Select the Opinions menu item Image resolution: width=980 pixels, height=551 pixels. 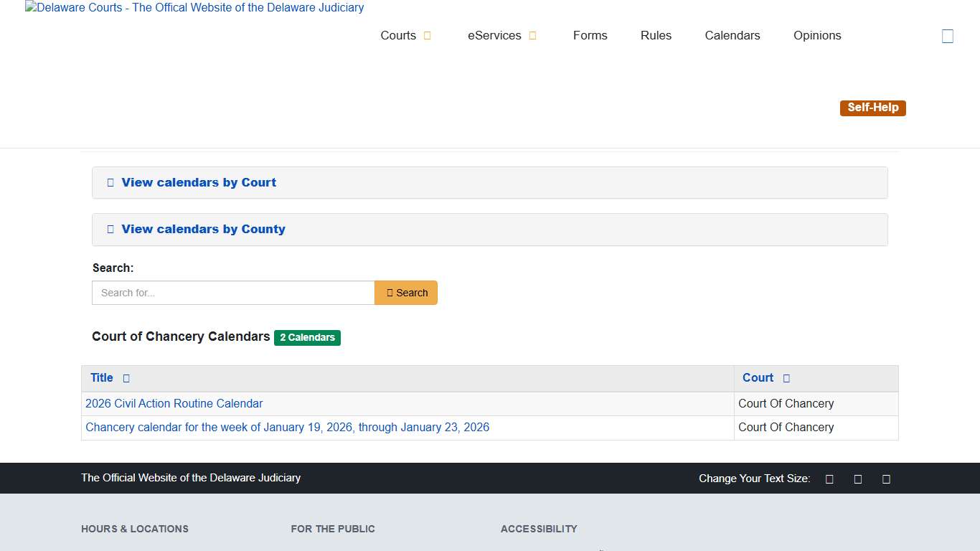[817, 35]
